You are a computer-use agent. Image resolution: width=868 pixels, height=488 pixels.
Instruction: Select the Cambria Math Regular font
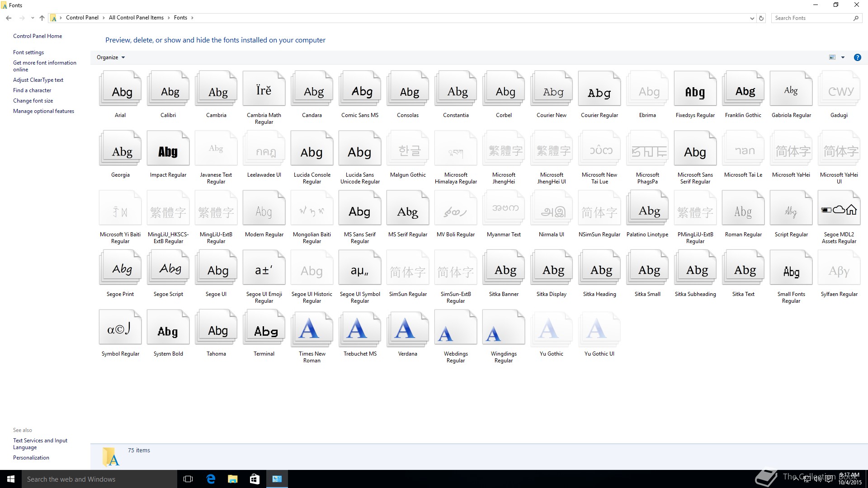click(x=264, y=89)
